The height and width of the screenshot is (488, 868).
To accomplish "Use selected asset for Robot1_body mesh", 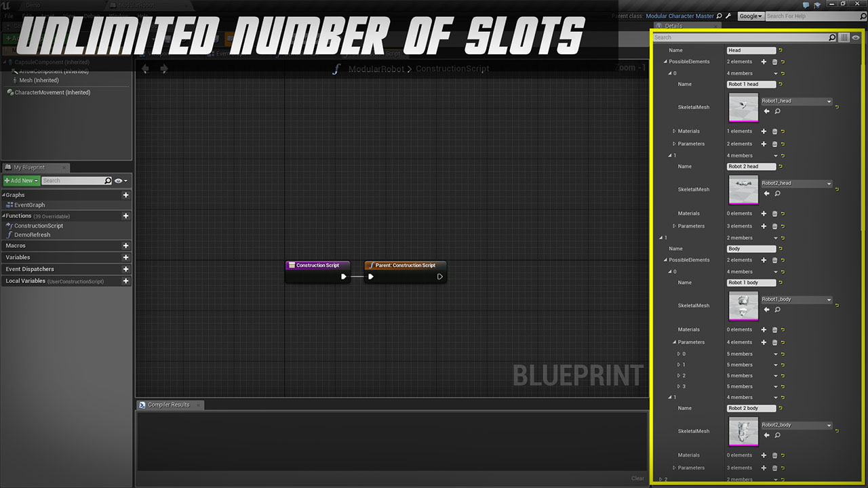I will pos(767,310).
